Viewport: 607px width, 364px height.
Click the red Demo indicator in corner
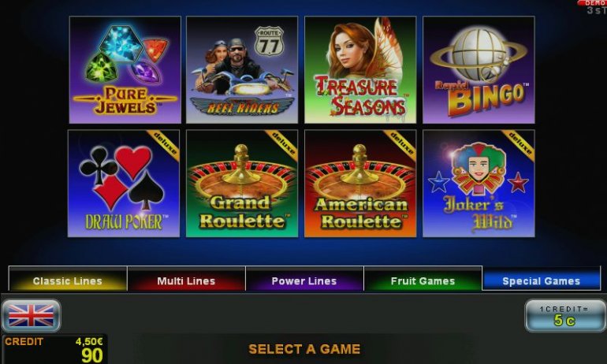pyautogui.click(x=592, y=2)
